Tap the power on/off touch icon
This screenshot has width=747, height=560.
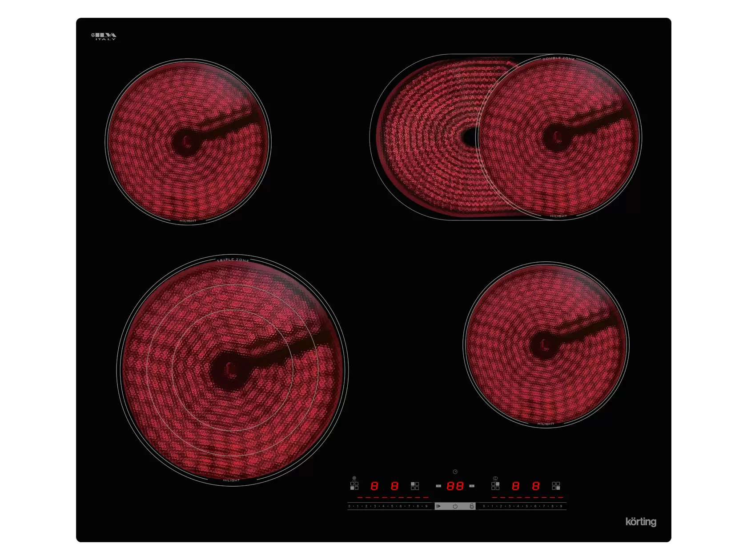[x=455, y=506]
